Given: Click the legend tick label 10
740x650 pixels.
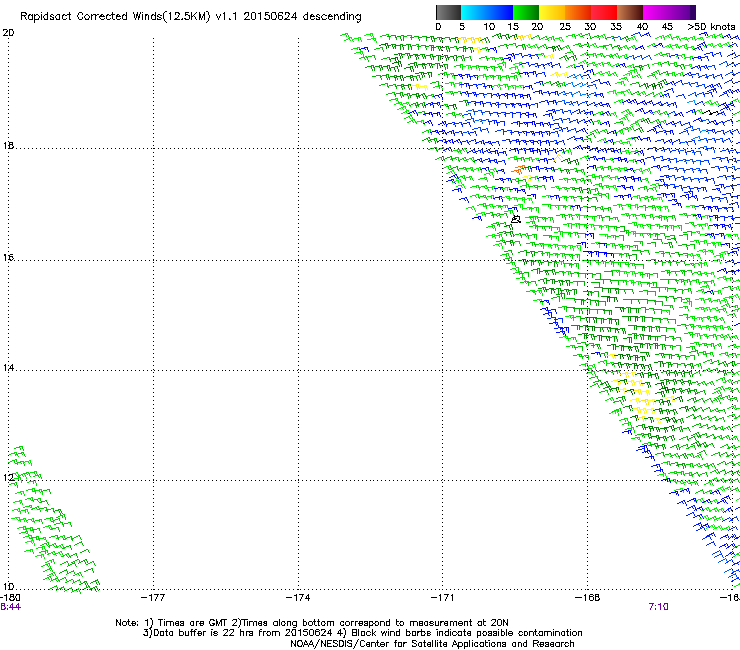Looking at the screenshot, I should click(489, 26).
